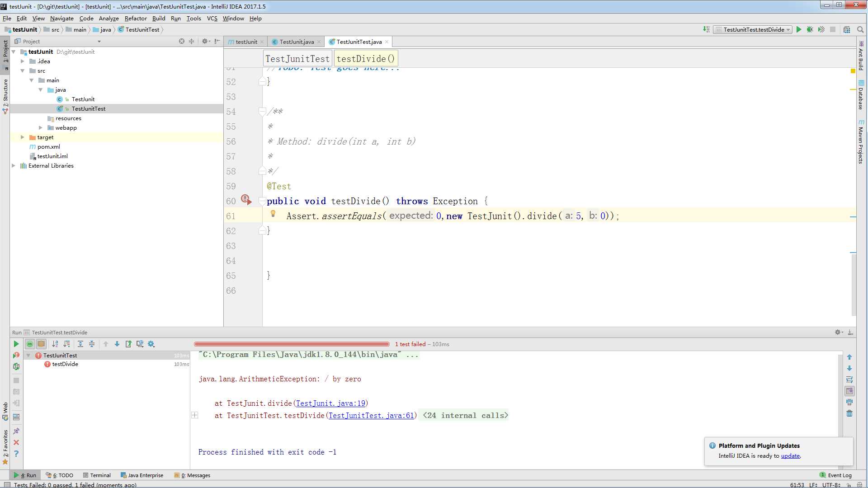The height and width of the screenshot is (488, 868).
Task: Sort tests by duration
Action: (67, 344)
